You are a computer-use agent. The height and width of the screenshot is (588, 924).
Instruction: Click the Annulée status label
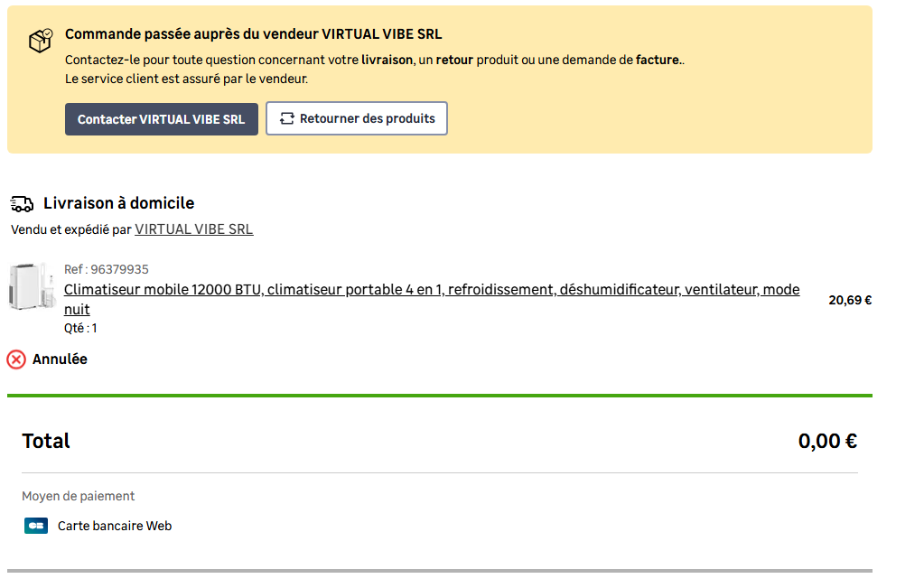pyautogui.click(x=60, y=359)
